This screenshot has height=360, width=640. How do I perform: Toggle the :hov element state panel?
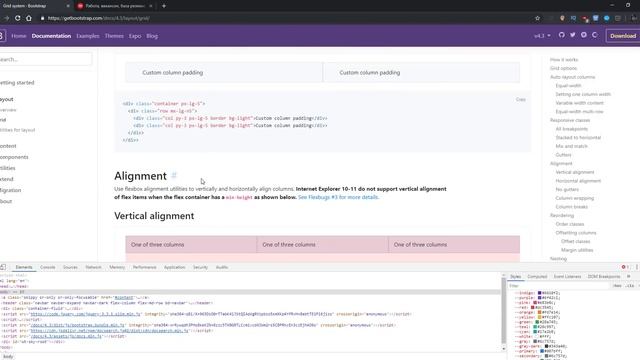[618, 286]
